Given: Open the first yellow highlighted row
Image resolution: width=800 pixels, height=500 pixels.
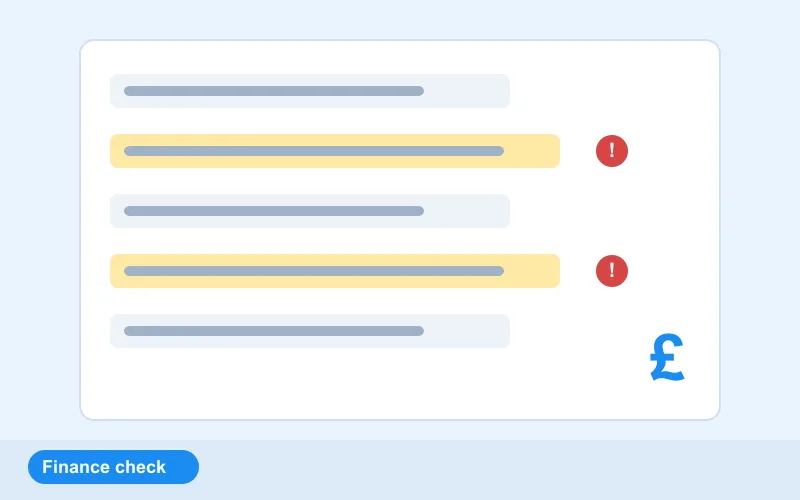Looking at the screenshot, I should coord(335,151).
